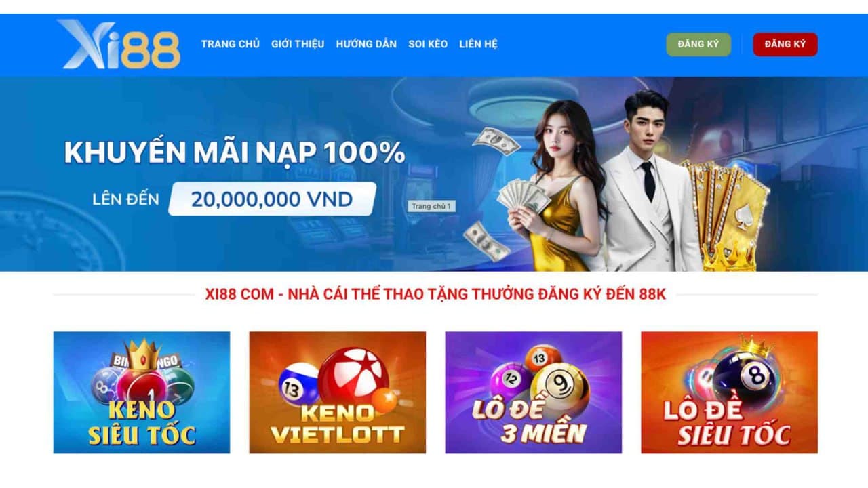Click the crowned 8-ball icon
The height and width of the screenshot is (488, 868).
click(746, 371)
